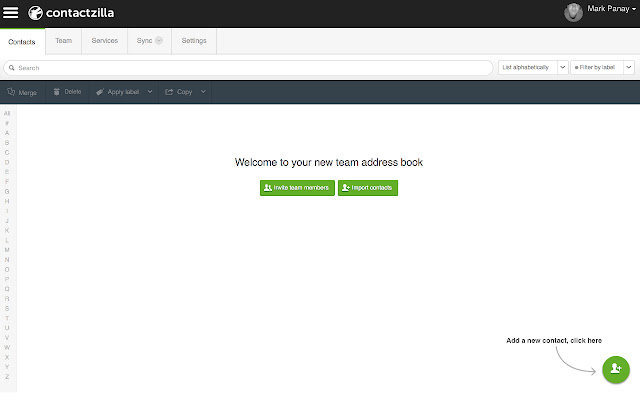This screenshot has height=400, width=640.
Task: Open the hamburger menu icon
Action: pyautogui.click(x=11, y=13)
